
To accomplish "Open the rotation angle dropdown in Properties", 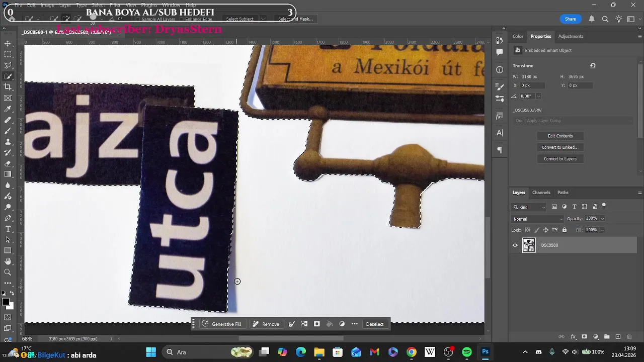I will [538, 96].
